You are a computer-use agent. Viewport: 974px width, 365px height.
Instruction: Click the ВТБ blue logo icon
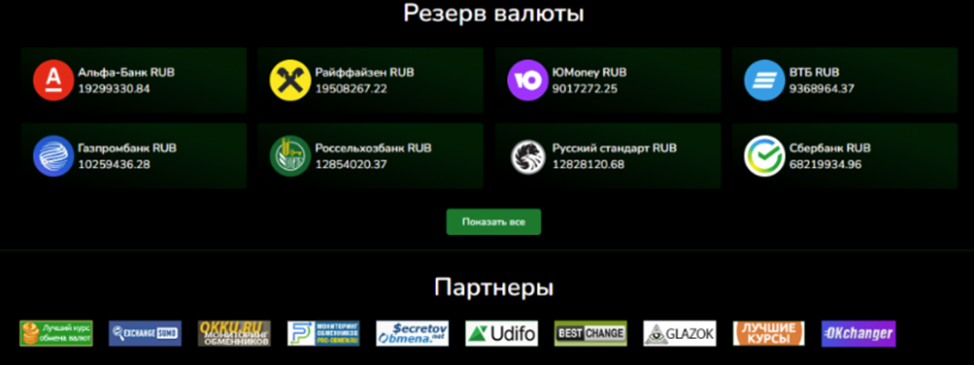(x=765, y=80)
